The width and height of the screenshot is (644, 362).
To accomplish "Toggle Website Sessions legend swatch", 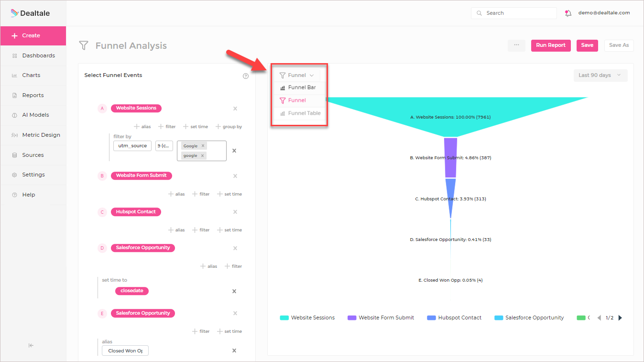I will [x=284, y=318].
